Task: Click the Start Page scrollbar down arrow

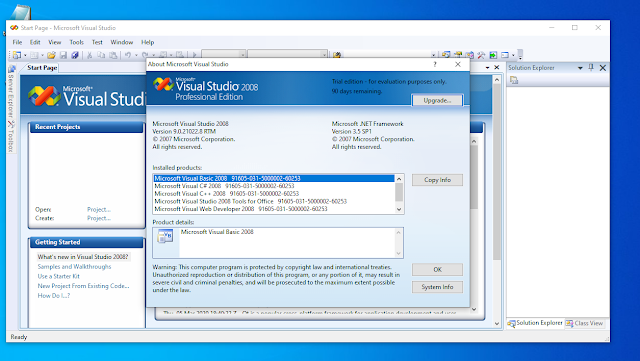Action: click(x=497, y=323)
